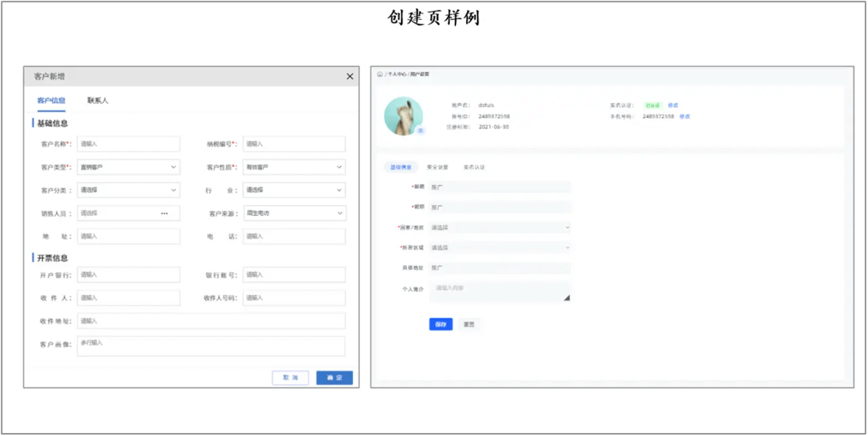Click the 取消 button in the dialog
The image size is (868, 436).
[x=290, y=378]
